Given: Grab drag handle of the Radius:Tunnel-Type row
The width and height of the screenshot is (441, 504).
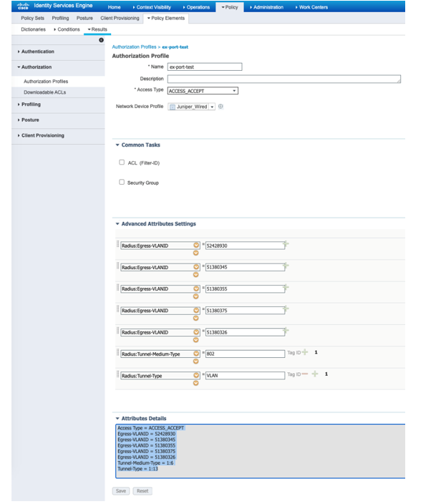Looking at the screenshot, I should click(117, 374).
